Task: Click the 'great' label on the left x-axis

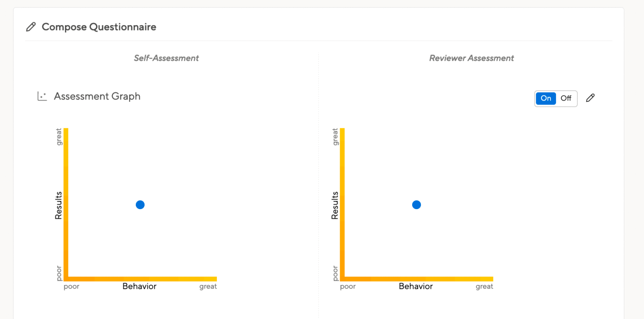Action: pos(208,286)
